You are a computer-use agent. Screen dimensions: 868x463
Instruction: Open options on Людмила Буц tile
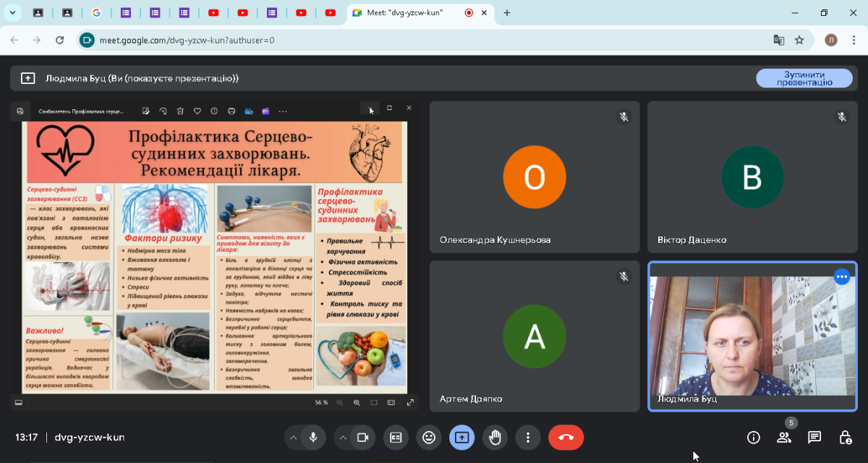842,276
